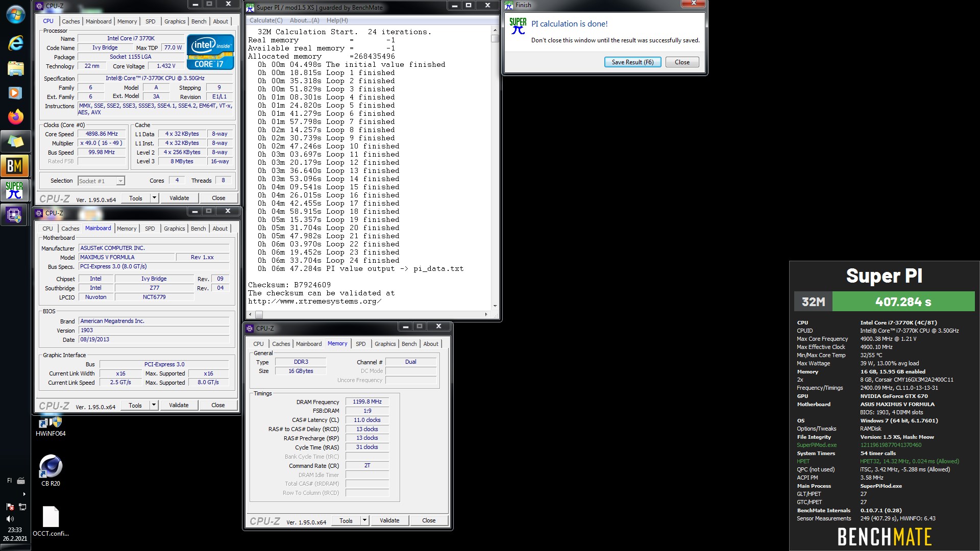The image size is (980, 551).
Task: Click CAS# Latency 11.0 clocks value
Action: (x=367, y=420)
